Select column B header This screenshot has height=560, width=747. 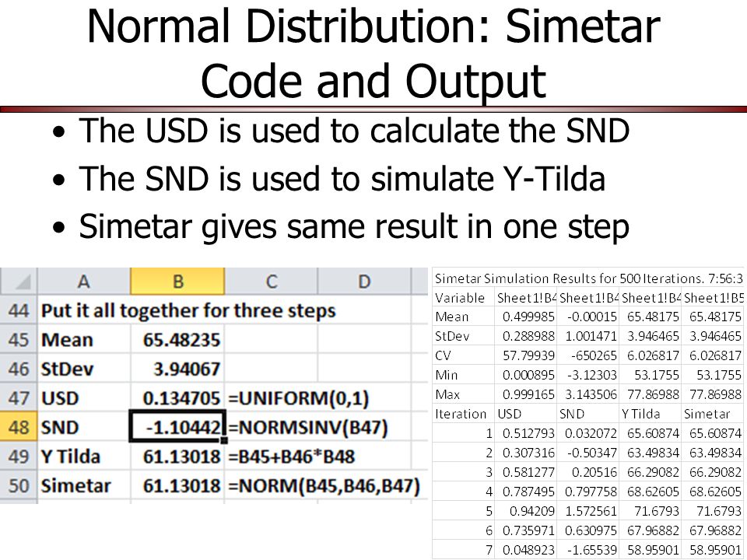(x=177, y=282)
